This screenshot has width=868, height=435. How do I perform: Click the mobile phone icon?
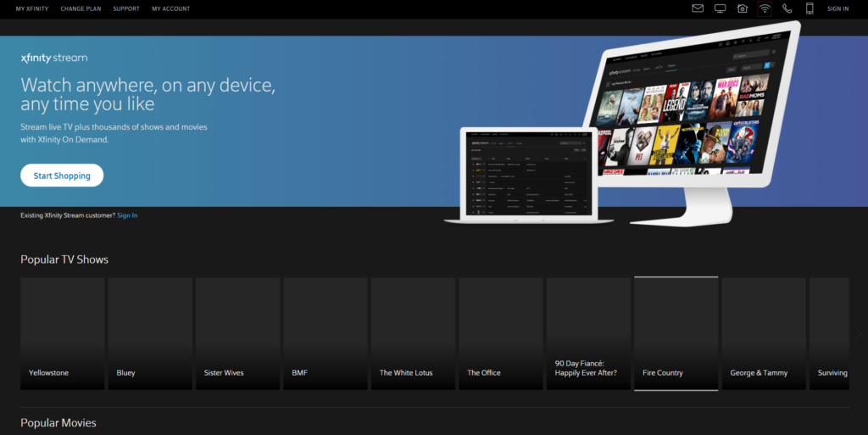tap(810, 8)
